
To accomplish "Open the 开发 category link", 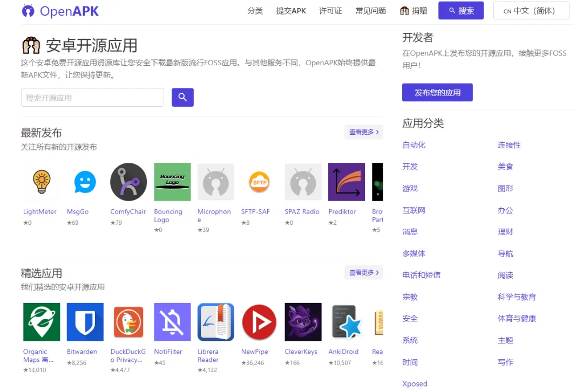I will coord(410,167).
